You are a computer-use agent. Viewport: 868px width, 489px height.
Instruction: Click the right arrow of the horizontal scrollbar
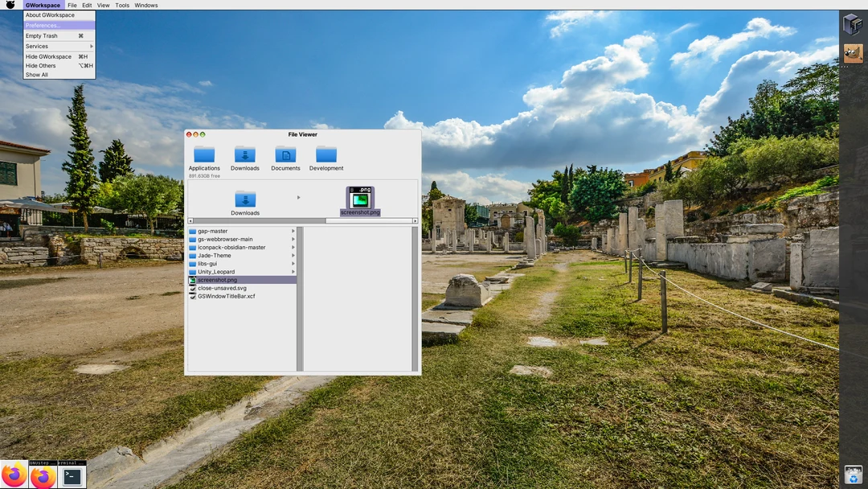[x=416, y=220]
